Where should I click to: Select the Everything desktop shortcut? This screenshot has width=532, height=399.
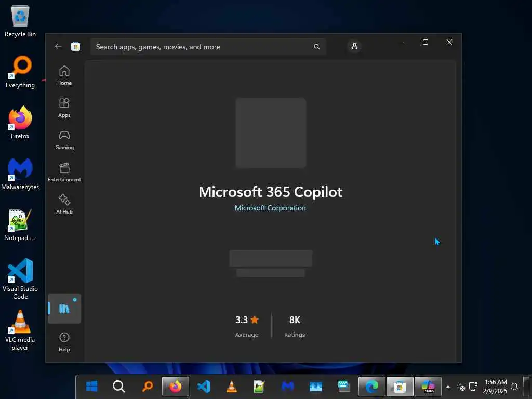20,72
